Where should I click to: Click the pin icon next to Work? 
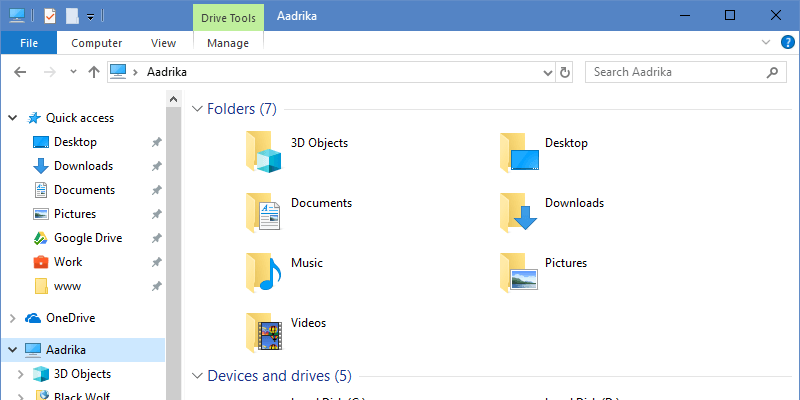156,262
